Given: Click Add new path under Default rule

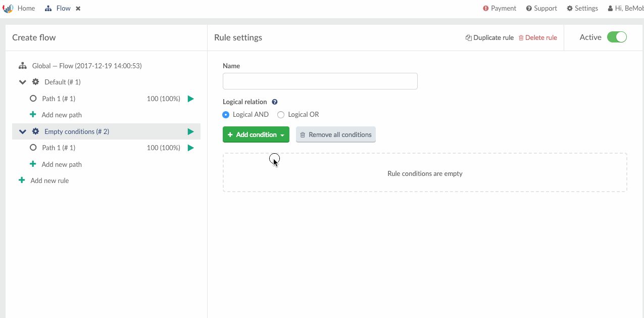Looking at the screenshot, I should tap(62, 115).
